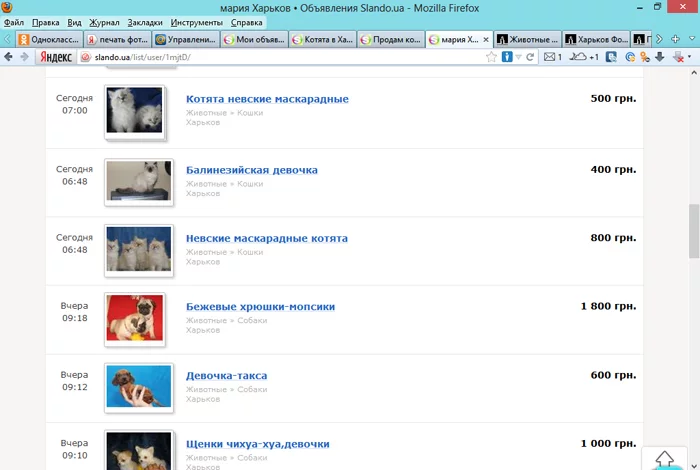The height and width of the screenshot is (470, 700).
Task: Click the Firefox icon in title bar
Action: coord(7,7)
